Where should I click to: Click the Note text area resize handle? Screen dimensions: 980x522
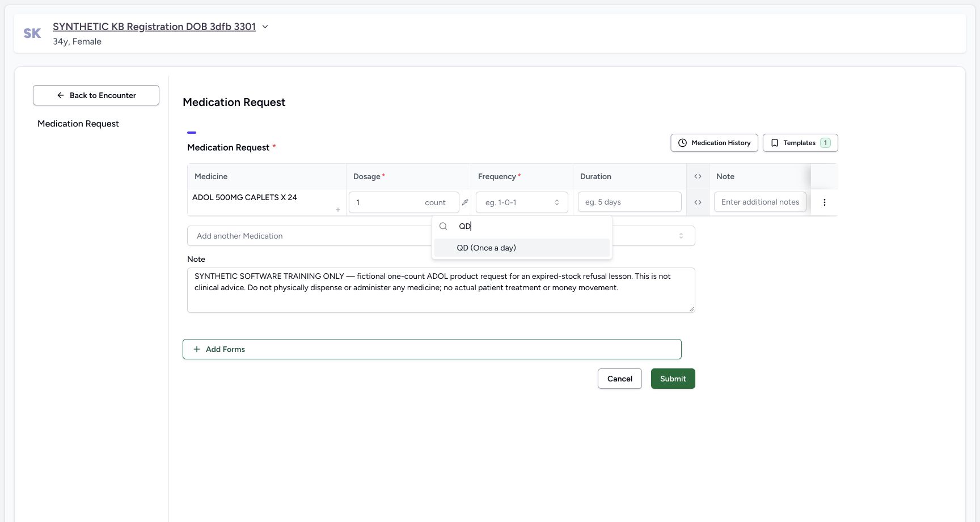(691, 309)
